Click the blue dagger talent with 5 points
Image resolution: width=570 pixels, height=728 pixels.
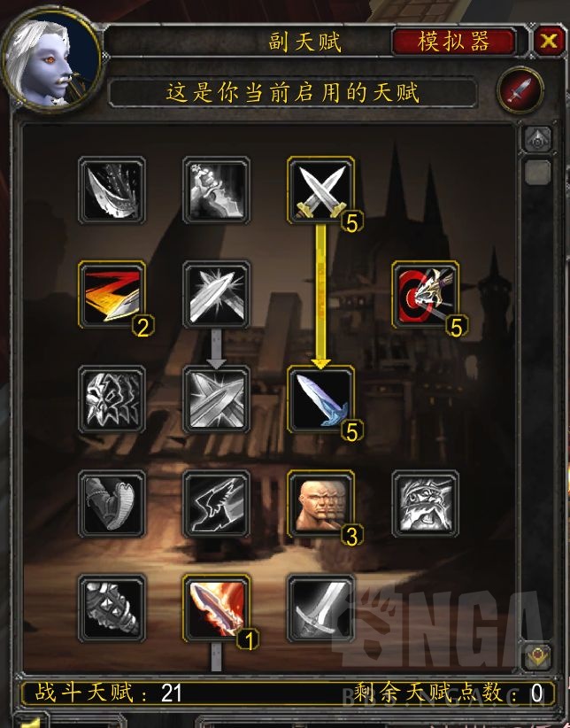320,399
